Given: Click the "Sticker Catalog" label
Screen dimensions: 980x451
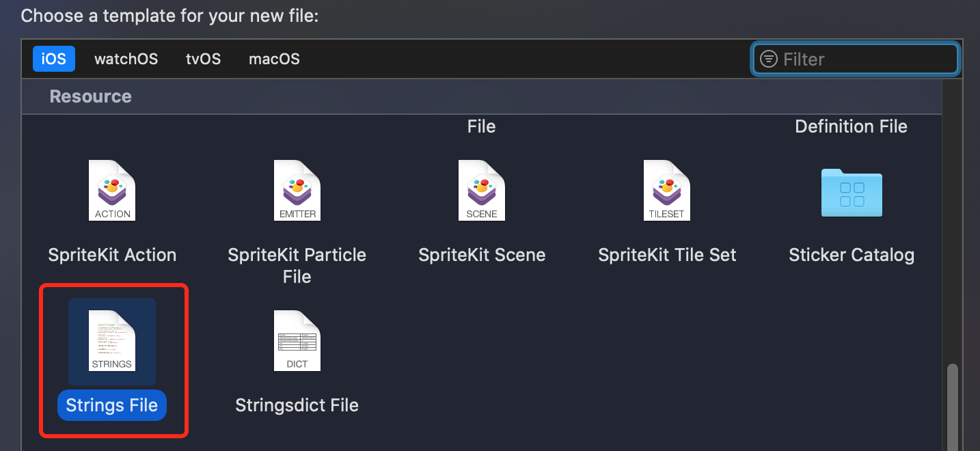Looking at the screenshot, I should 852,255.
